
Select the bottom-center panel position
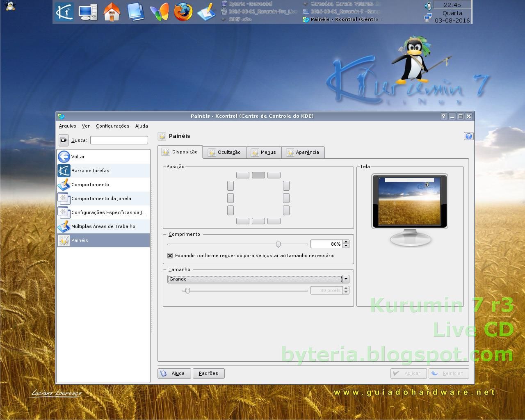pyautogui.click(x=258, y=221)
